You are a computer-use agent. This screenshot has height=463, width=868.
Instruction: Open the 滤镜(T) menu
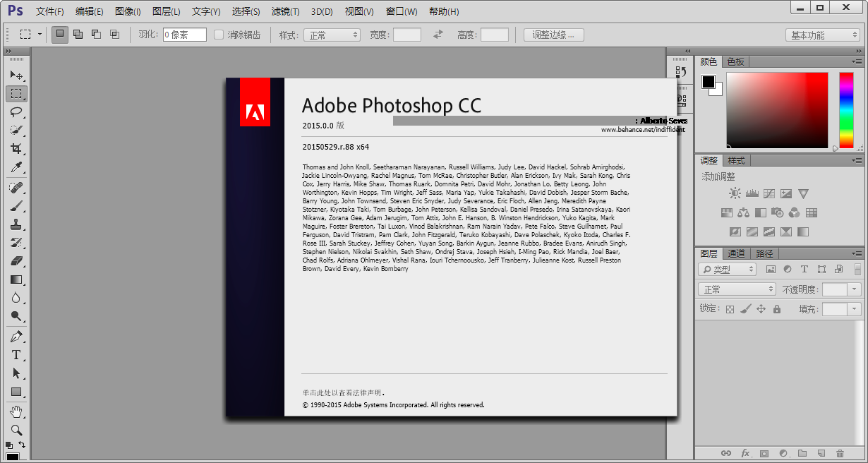click(x=285, y=12)
